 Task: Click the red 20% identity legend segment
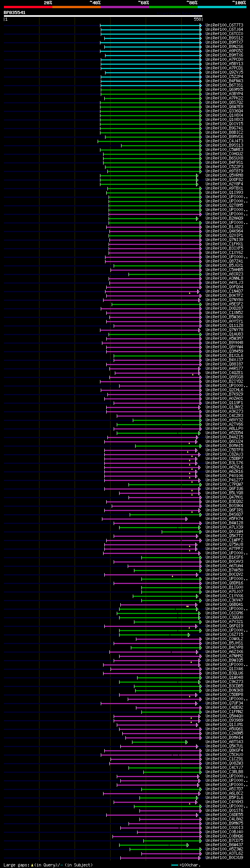click(x=28, y=7)
